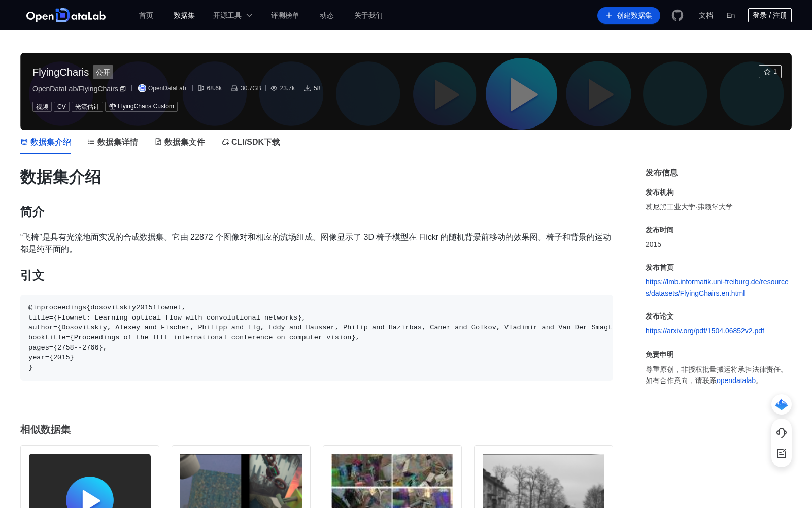Click the license scale icon
Viewport: 812px width, 508px height.
[x=113, y=106]
